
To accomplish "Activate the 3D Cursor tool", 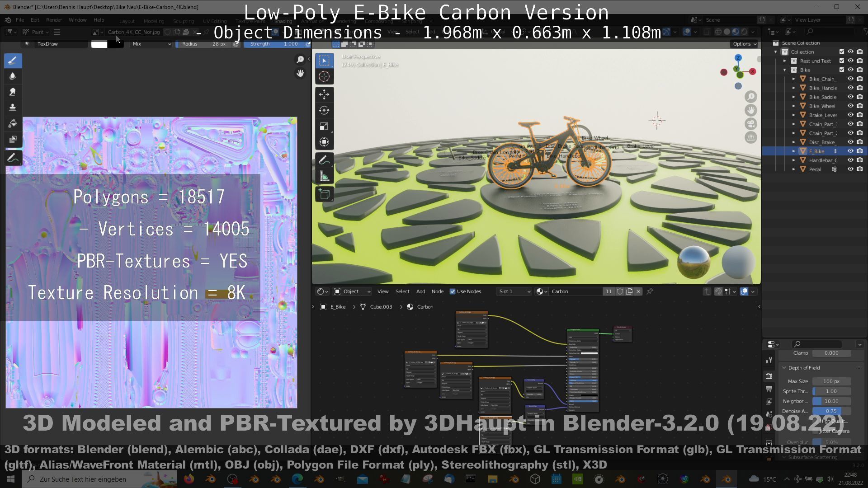I will coord(324,76).
